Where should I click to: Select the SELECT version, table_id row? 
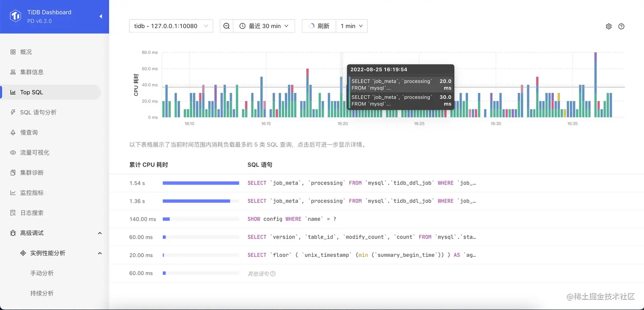coord(377,237)
